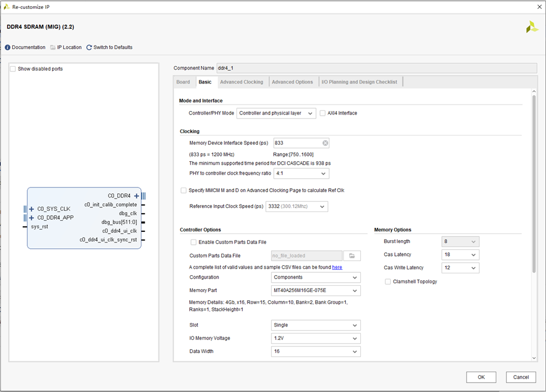Open the Burst length dropdown

pyautogui.click(x=460, y=241)
